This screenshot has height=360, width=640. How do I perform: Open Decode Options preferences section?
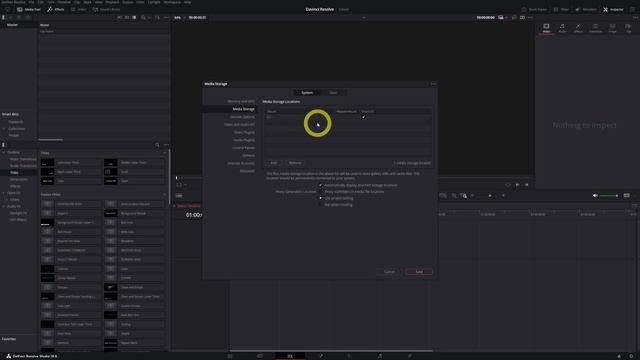coord(242,117)
